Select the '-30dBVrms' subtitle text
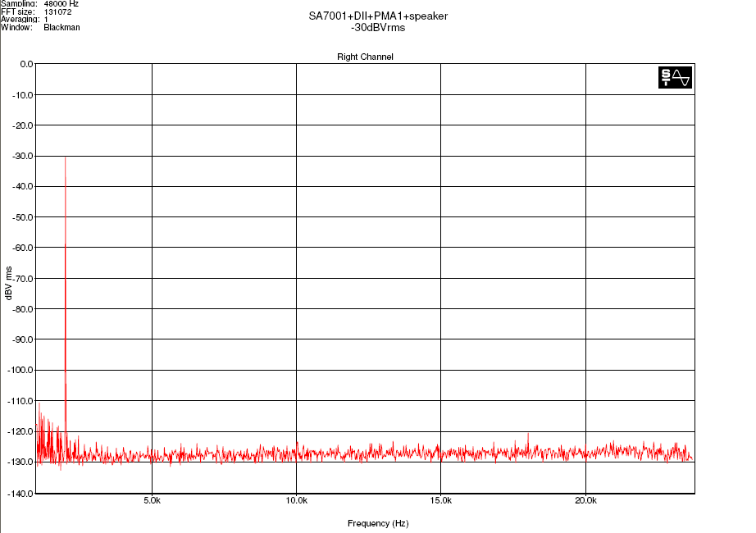 378,28
